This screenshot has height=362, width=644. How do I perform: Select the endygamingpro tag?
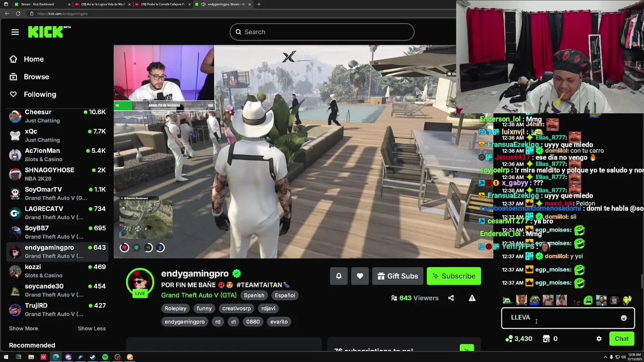pos(185,322)
